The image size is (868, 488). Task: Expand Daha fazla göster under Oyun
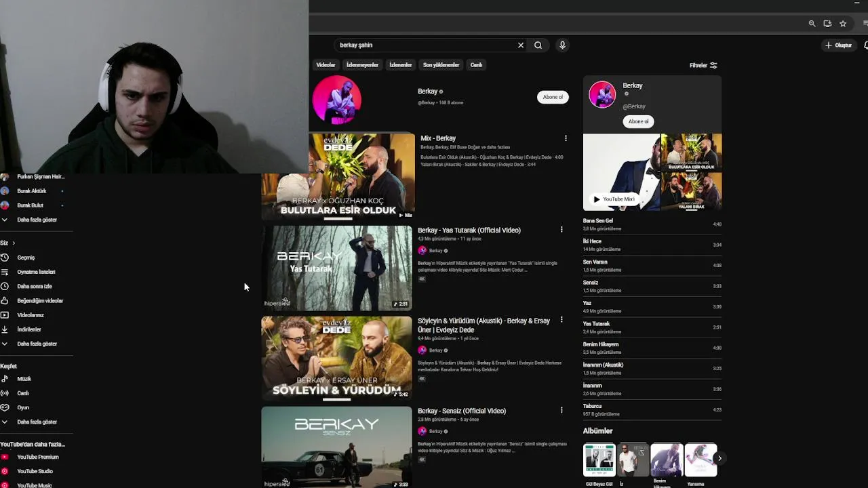37,422
